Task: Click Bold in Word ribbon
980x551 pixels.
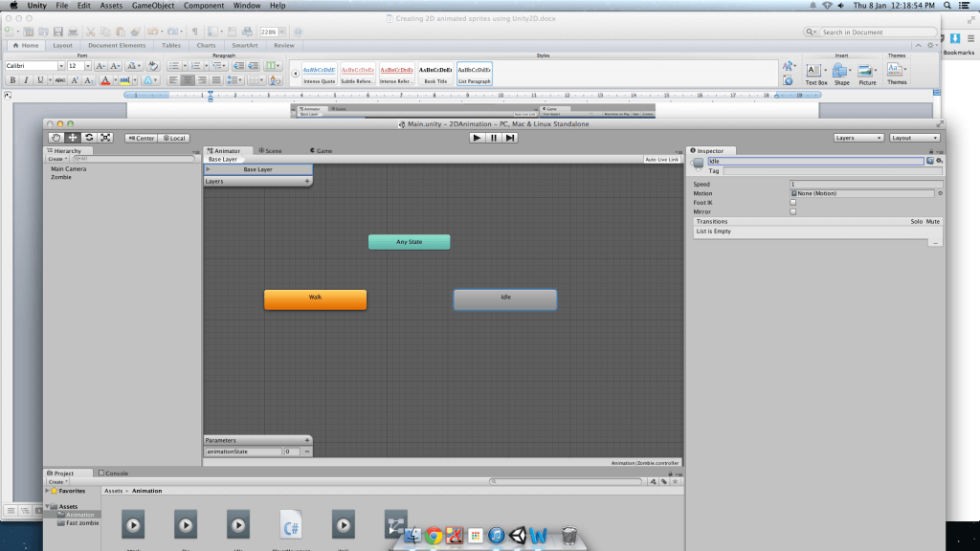Action: pyautogui.click(x=12, y=80)
